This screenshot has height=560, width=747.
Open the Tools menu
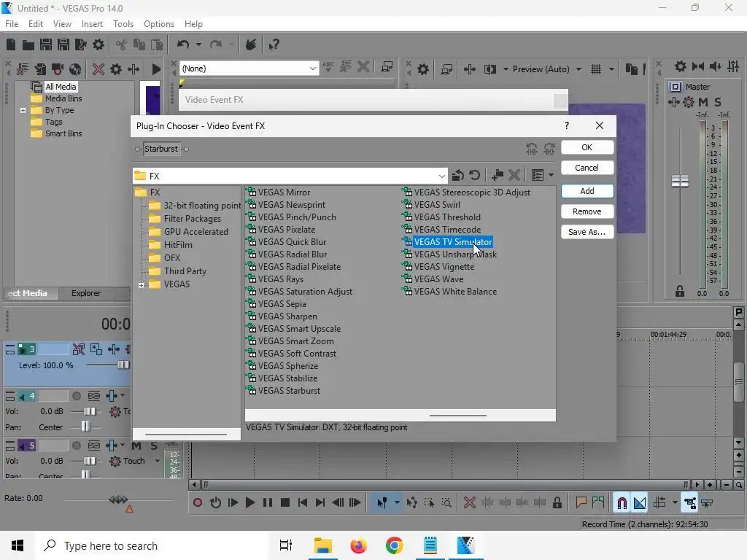(x=123, y=24)
